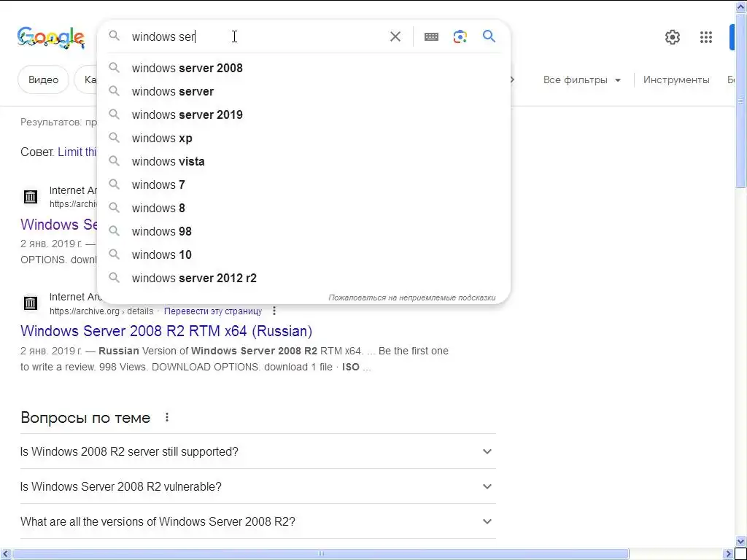Select suggestion 'windows 98'
The image size is (747, 560).
(x=303, y=231)
